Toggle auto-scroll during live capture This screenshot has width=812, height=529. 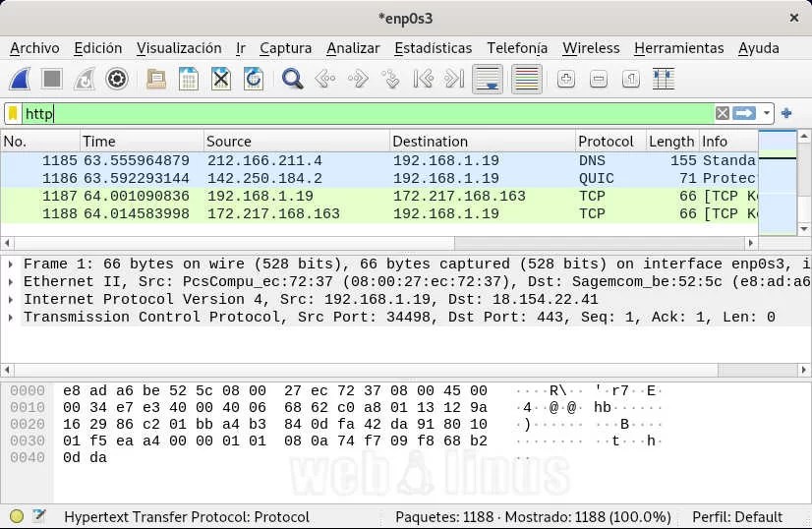[x=488, y=80]
